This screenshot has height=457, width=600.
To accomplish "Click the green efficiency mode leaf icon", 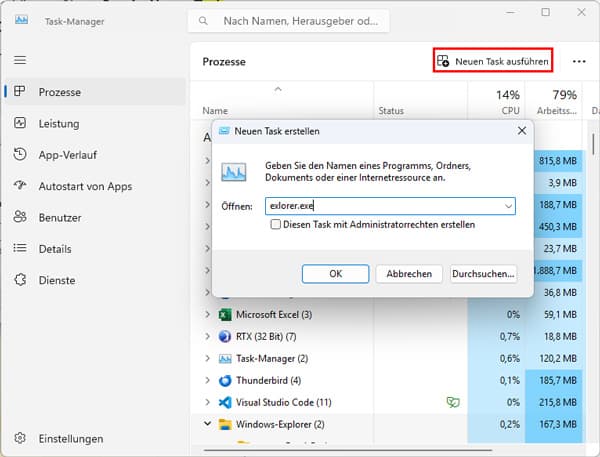I will click(453, 402).
